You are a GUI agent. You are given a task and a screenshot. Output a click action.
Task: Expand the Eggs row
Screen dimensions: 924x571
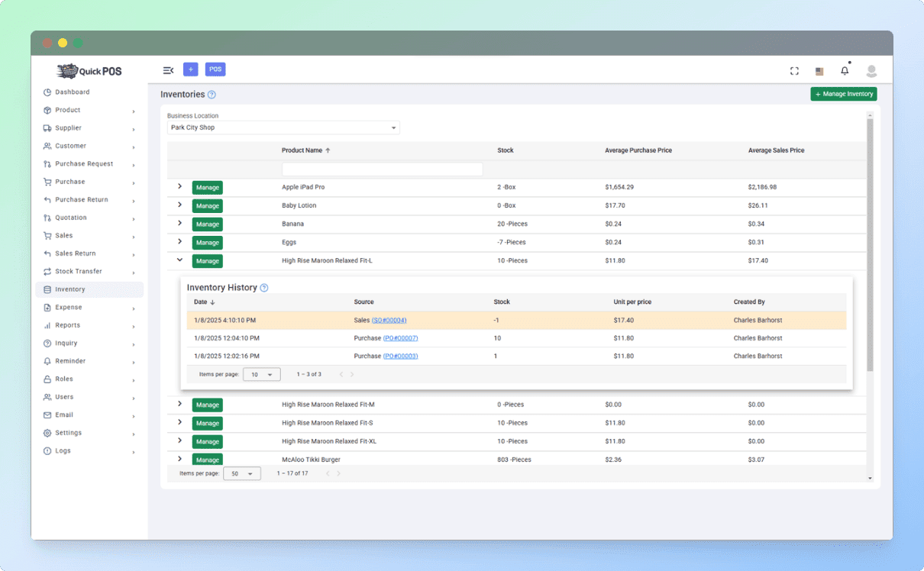point(180,241)
